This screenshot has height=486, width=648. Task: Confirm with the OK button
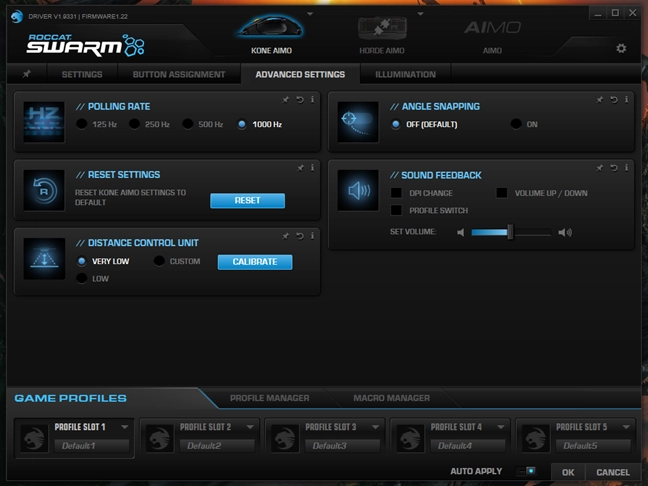coord(568,472)
